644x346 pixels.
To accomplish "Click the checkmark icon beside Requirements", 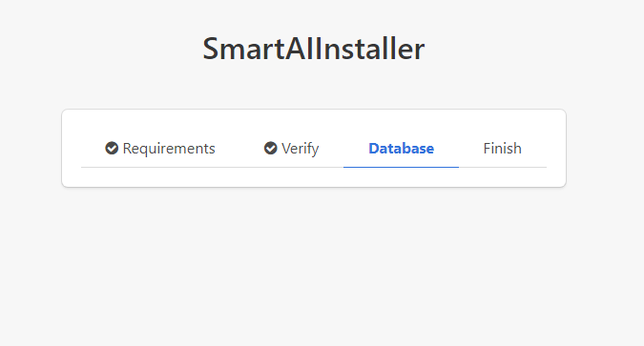I will point(112,148).
